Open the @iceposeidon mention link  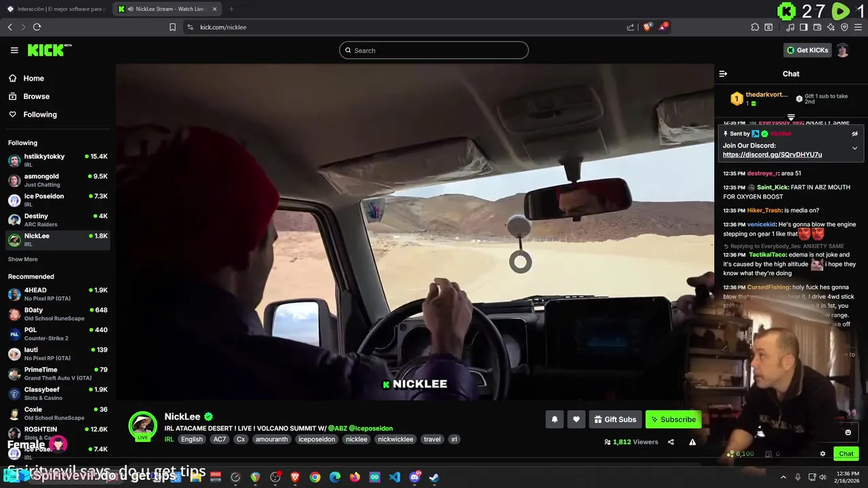click(x=371, y=428)
